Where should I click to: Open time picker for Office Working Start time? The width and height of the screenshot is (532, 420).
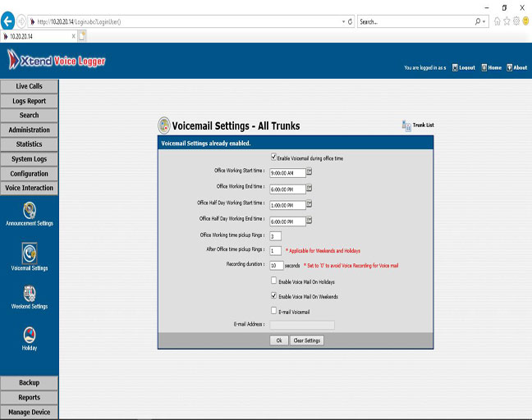309,172
